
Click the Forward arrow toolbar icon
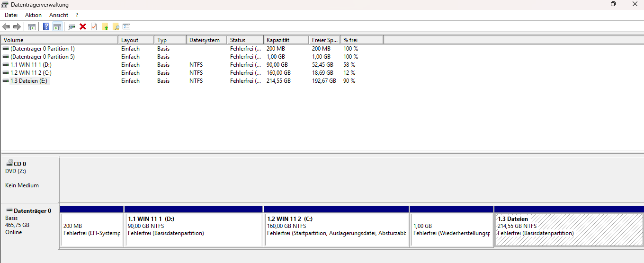(x=17, y=26)
